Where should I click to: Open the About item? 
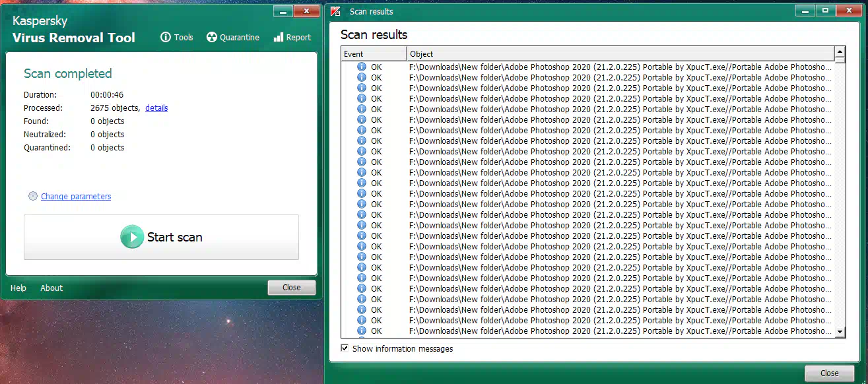tap(51, 288)
